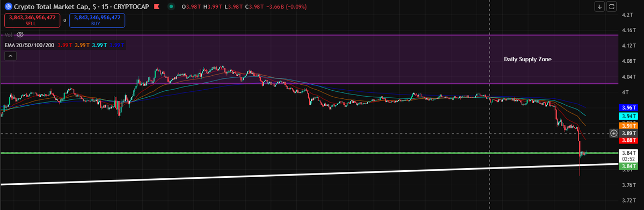This screenshot has width=644, height=210.
Task: Click the orange EMA 50 value 3.99T
Action: coord(82,46)
